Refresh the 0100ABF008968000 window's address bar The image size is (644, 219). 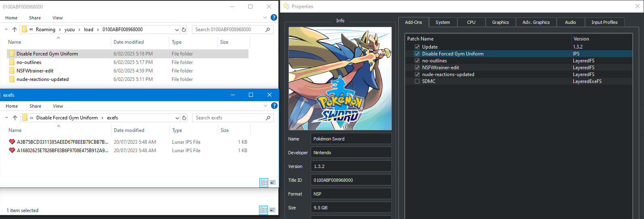tap(184, 30)
